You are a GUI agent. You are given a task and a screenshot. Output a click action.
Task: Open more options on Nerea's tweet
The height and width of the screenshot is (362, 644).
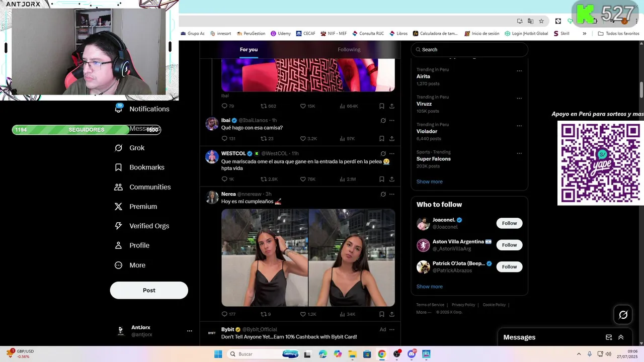point(392,194)
